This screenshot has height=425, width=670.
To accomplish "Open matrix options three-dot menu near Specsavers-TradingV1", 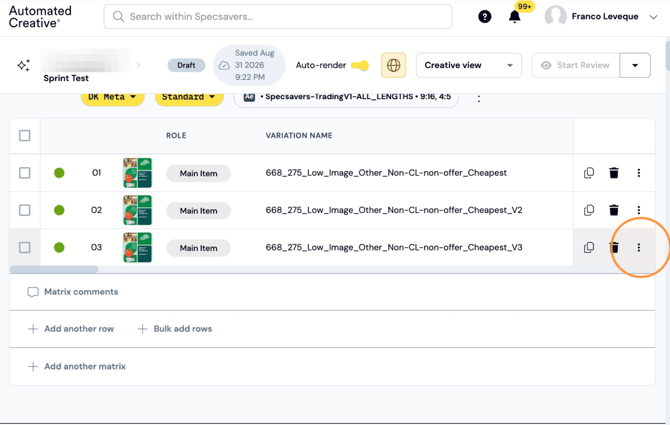I will click(479, 98).
